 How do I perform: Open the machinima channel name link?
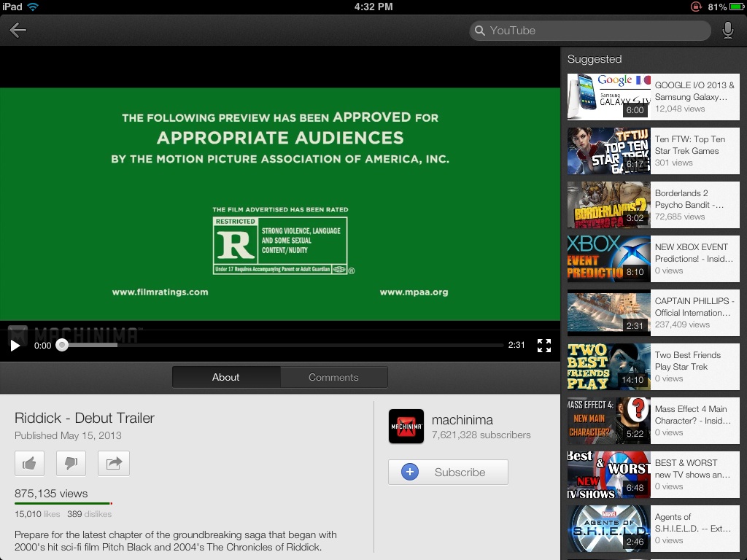(462, 419)
